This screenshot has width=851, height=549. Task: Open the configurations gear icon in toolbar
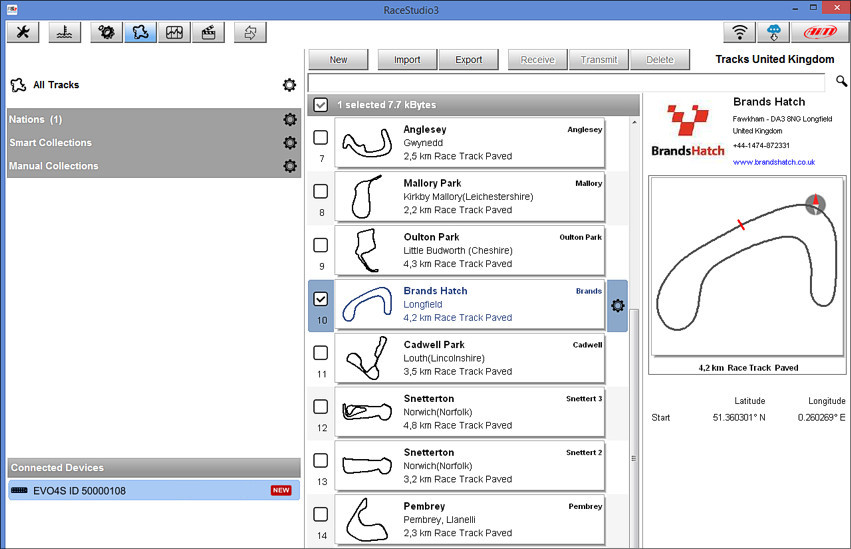point(106,33)
